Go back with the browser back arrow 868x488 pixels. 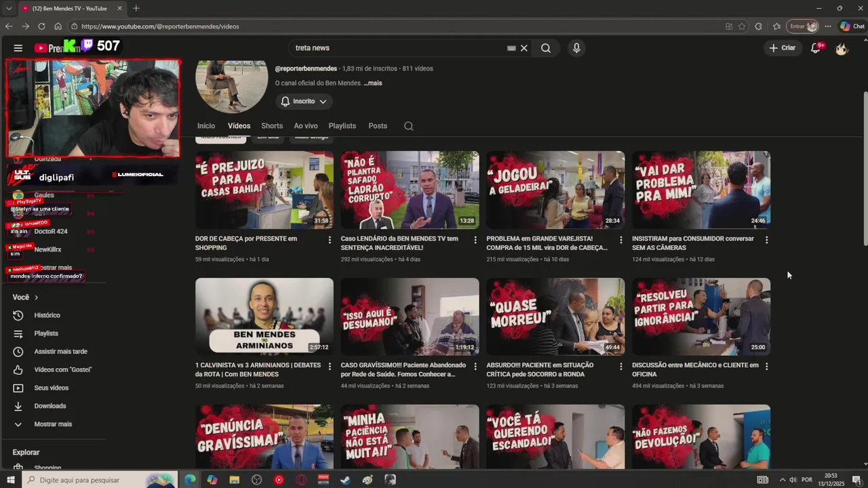(9, 26)
